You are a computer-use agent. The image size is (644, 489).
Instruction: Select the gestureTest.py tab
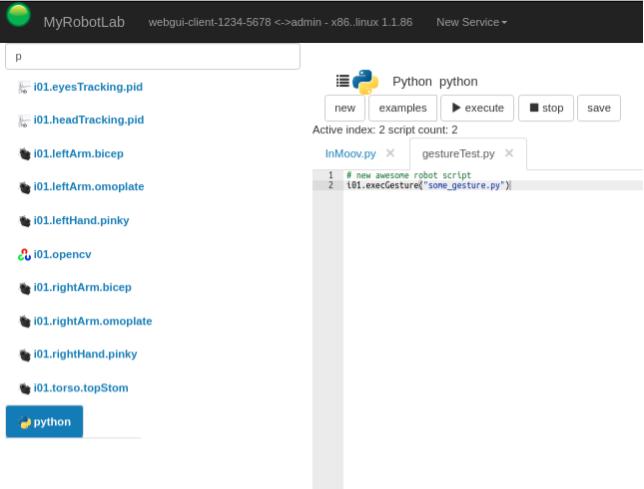(x=458, y=154)
